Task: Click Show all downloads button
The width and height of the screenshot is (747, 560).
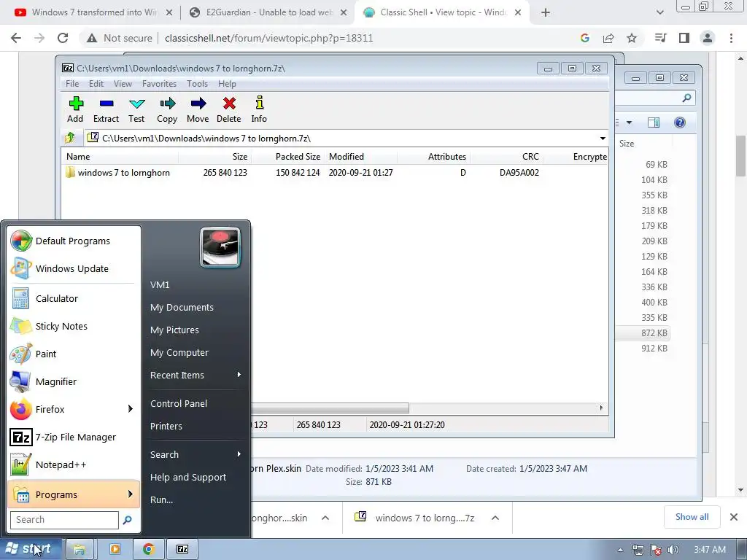Action: coord(692,517)
